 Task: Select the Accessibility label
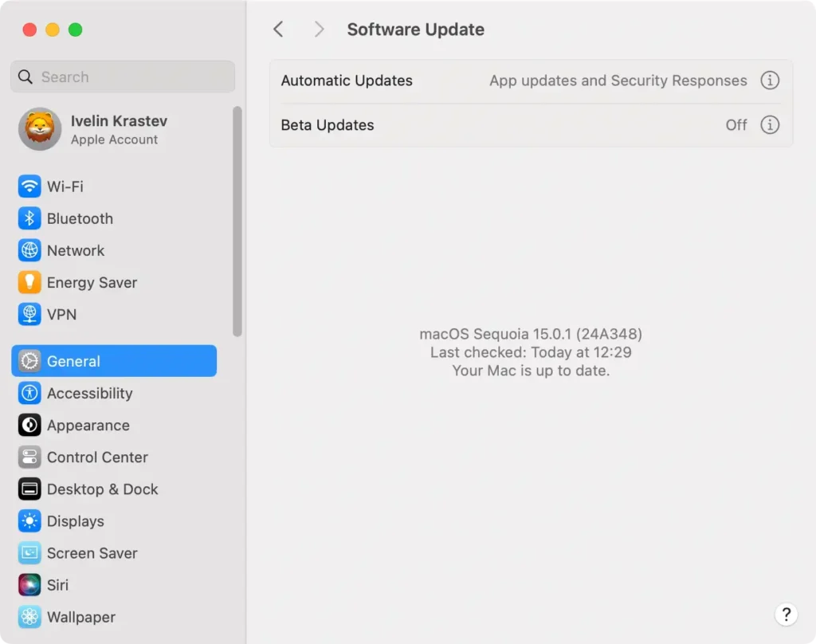coord(89,393)
